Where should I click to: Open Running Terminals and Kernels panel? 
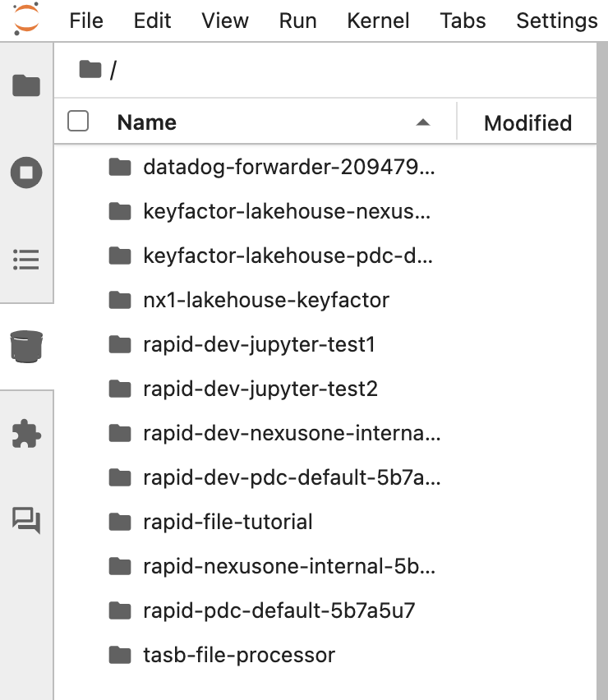click(26, 173)
